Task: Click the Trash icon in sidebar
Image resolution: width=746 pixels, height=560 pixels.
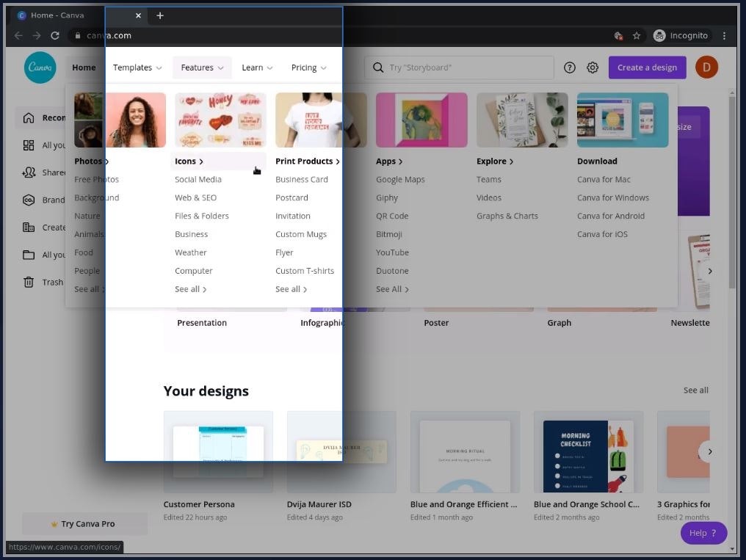Action: (29, 282)
